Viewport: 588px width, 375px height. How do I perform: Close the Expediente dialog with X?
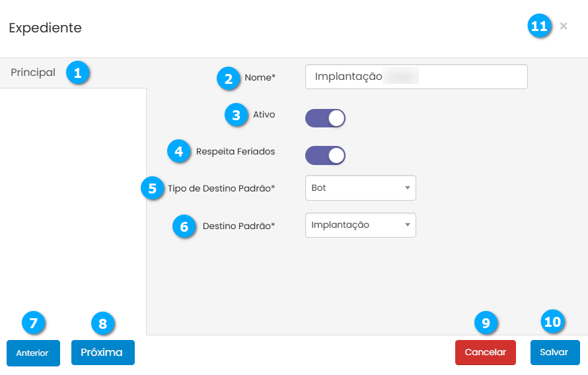pyautogui.click(x=564, y=26)
